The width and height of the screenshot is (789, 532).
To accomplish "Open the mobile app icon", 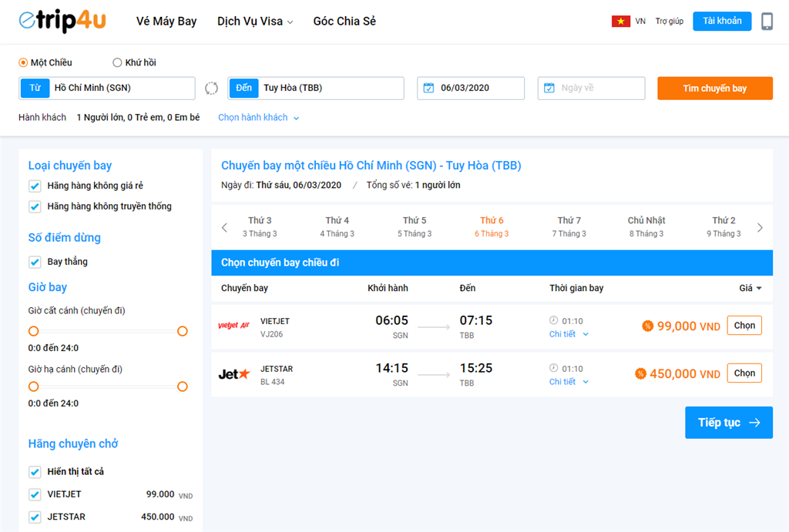I will [767, 21].
